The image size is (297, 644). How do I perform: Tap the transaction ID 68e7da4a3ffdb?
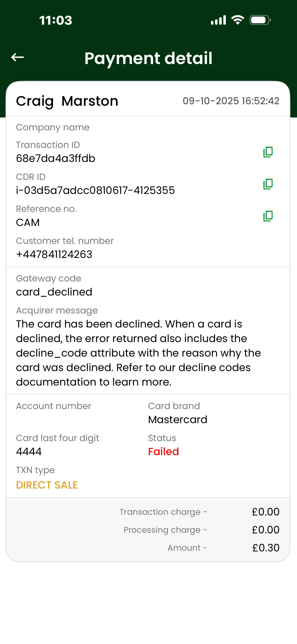coord(55,158)
